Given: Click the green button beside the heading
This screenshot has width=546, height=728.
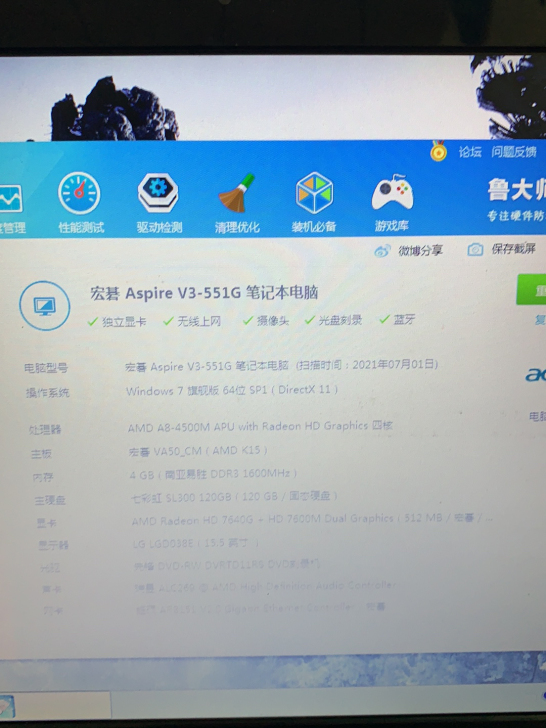Looking at the screenshot, I should (x=531, y=290).
